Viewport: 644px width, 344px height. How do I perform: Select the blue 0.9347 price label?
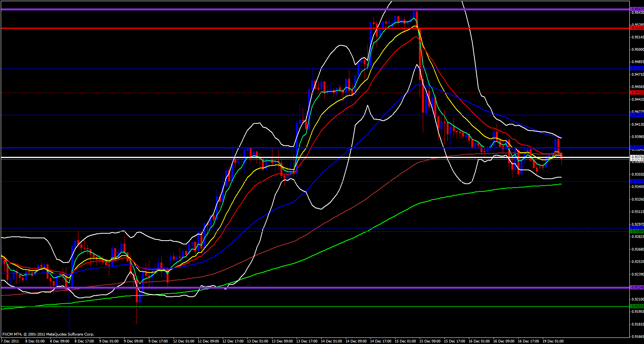[637, 181]
